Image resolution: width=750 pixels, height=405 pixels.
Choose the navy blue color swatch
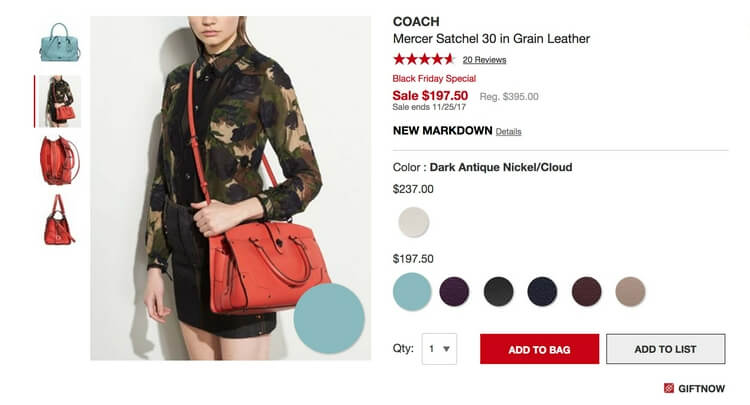click(542, 291)
